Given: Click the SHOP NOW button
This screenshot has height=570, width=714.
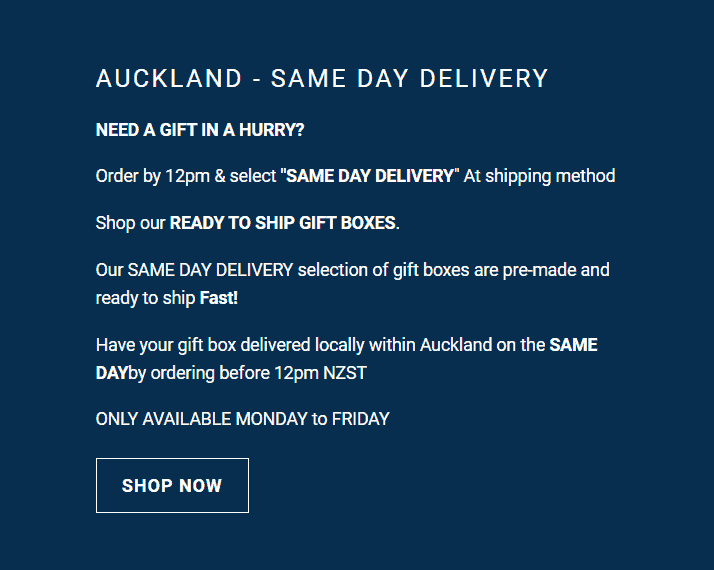Looking at the screenshot, I should (x=172, y=485).
